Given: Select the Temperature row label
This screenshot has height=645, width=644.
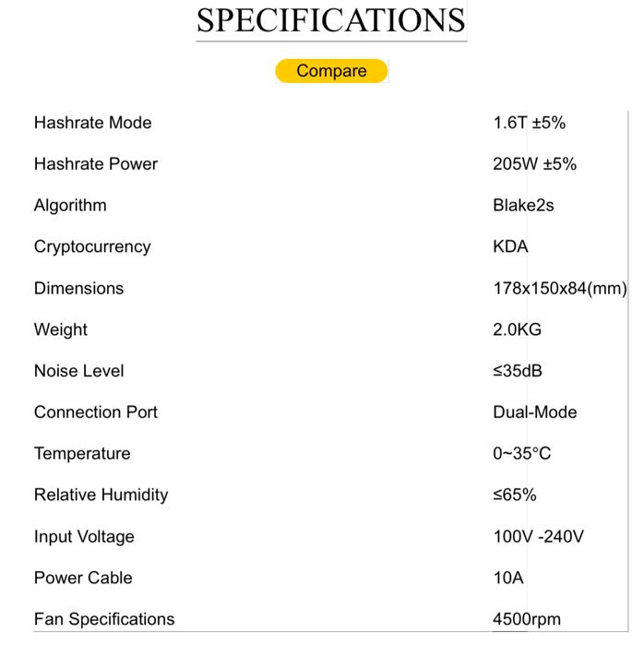Looking at the screenshot, I should coord(82,454).
